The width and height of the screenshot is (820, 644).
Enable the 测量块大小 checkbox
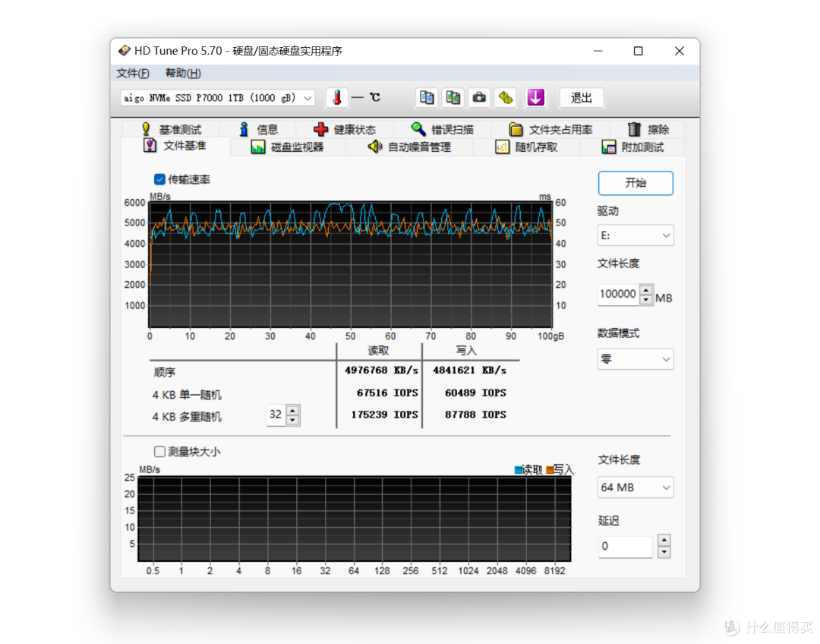click(x=159, y=451)
